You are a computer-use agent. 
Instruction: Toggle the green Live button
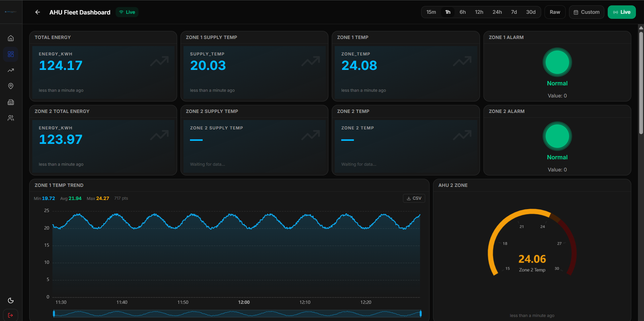(621, 12)
